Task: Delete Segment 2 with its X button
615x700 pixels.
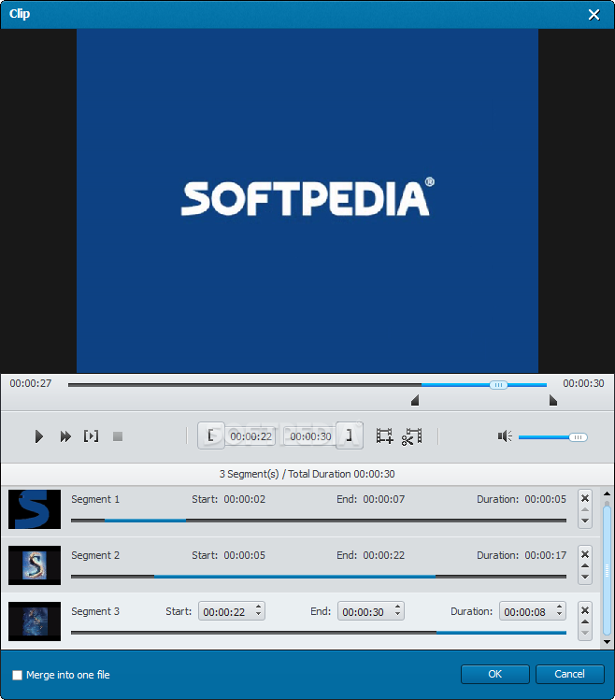Action: point(585,554)
